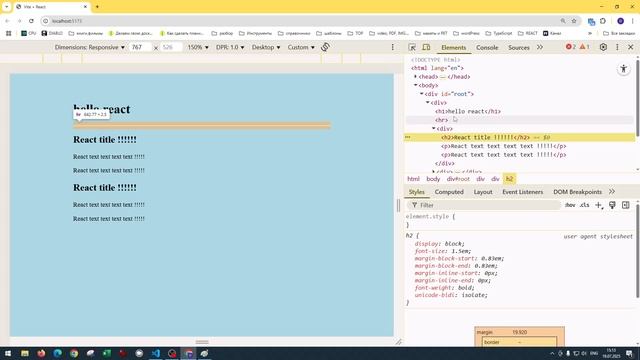Viewport: 640px width, 360px height.
Task: Add a new style rule with plus icon
Action: point(598,205)
